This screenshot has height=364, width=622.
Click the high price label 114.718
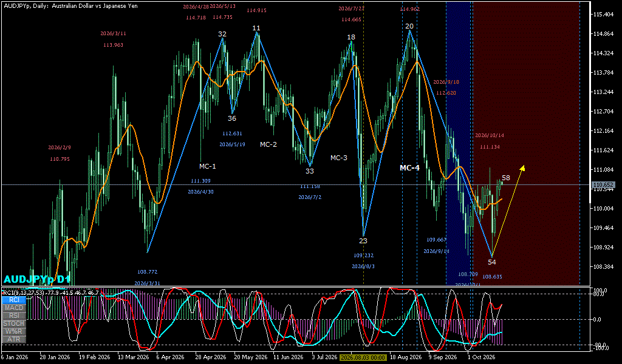pyautogui.click(x=196, y=18)
